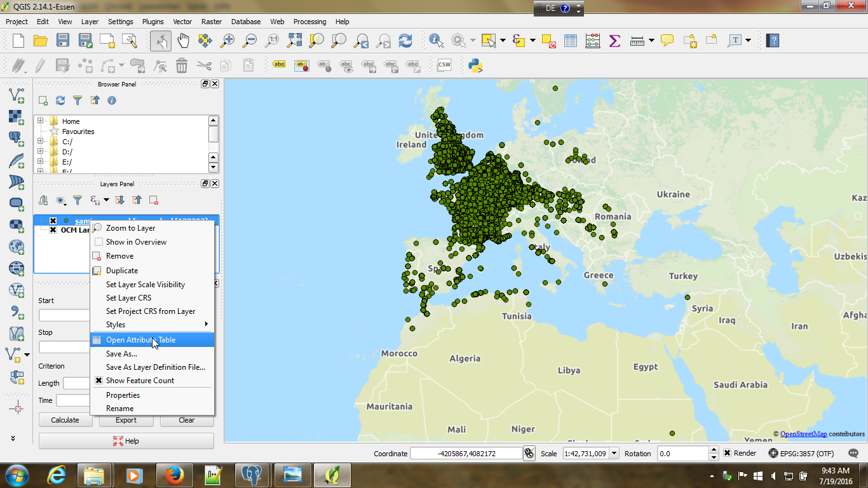
Task: Choose Zoom to Layer in context menu
Action: 152,228
